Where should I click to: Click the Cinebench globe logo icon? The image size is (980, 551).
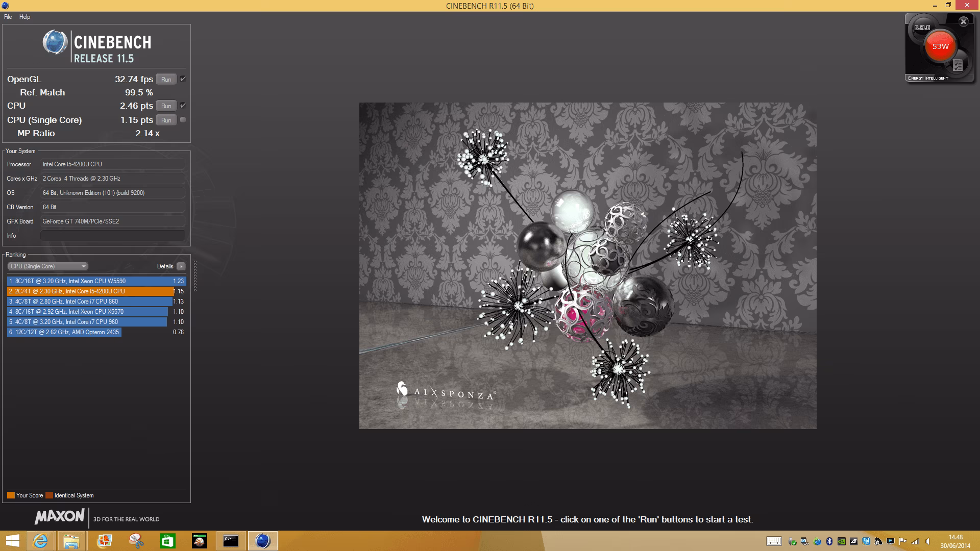coord(55,42)
